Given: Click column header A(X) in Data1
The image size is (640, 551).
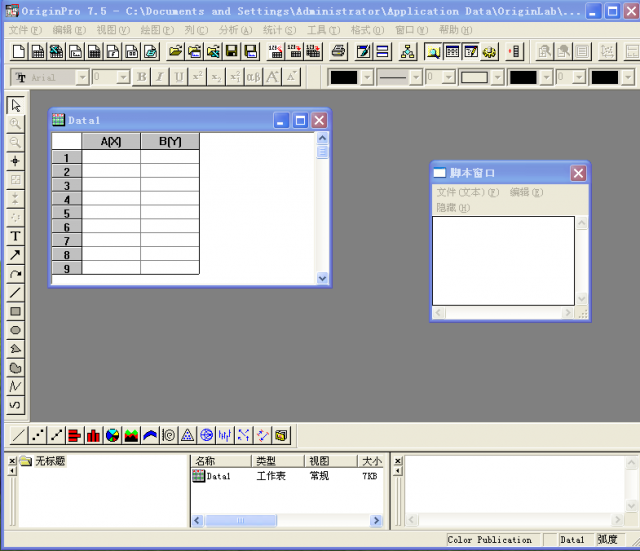Looking at the screenshot, I should 110,141.
